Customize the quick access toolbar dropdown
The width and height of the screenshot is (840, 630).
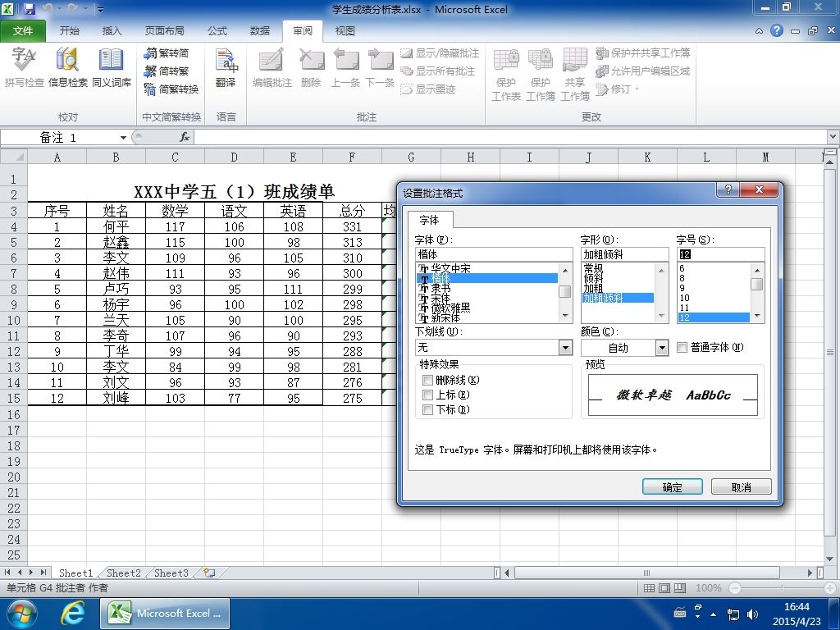100,10
